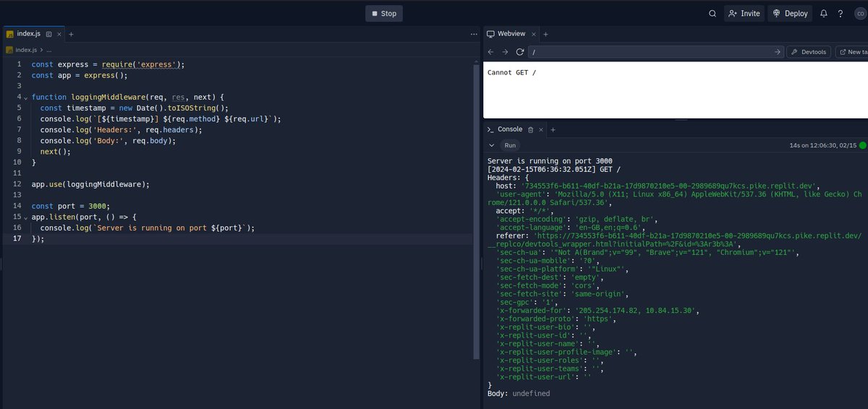Open the Deploy button
Image resolution: width=868 pixels, height=409 pixels.
(790, 13)
